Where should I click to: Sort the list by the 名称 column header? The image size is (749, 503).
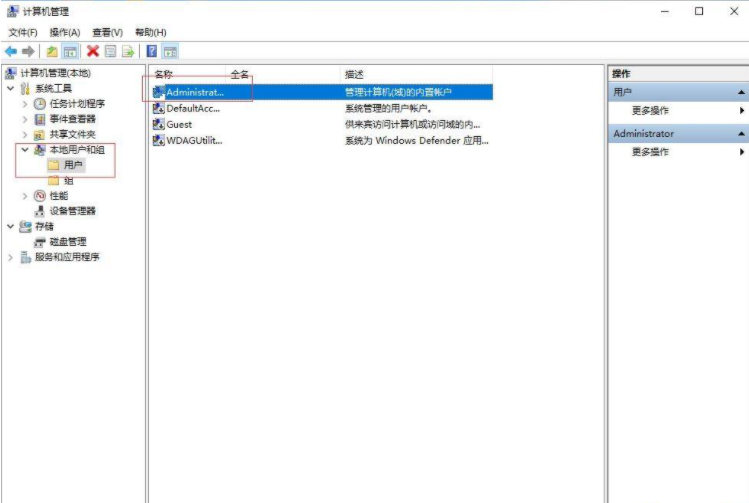pyautogui.click(x=164, y=74)
